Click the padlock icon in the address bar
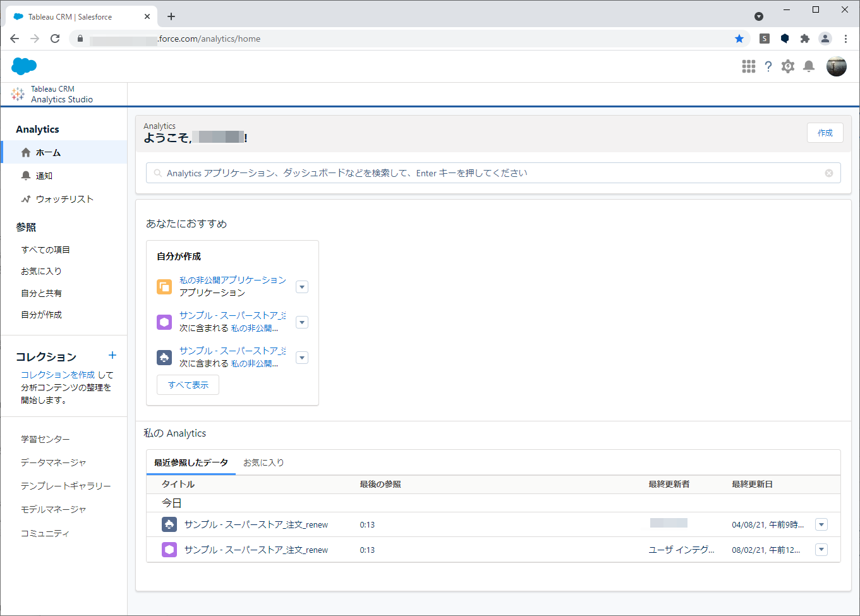Screen dimensions: 860x616 [x=80, y=39]
